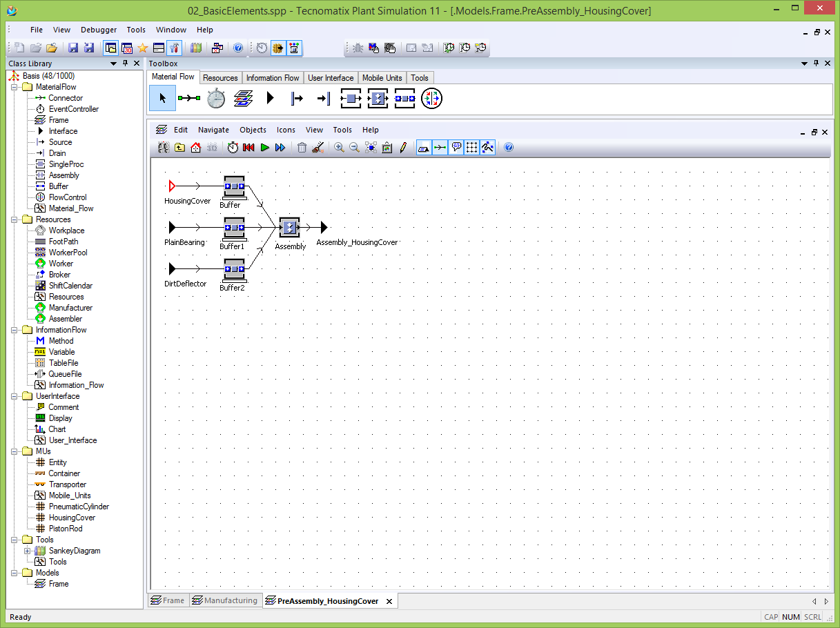Go to home frame with house icon
840x628 pixels.
click(195, 148)
